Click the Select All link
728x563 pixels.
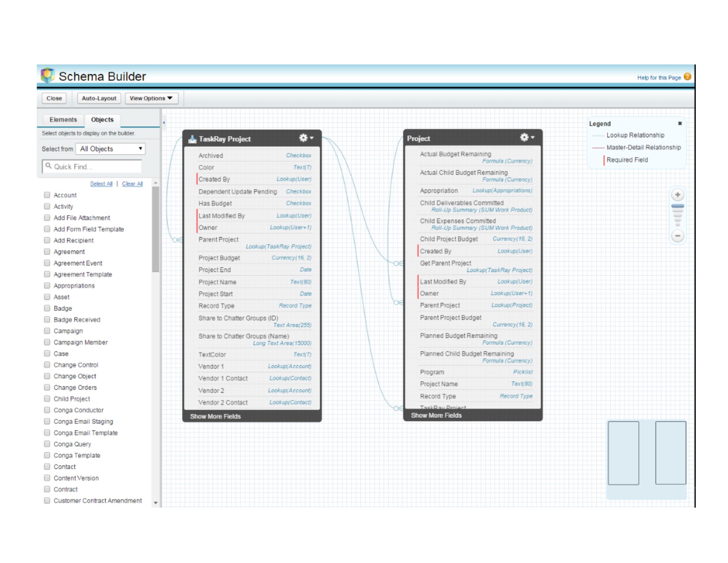click(x=101, y=184)
